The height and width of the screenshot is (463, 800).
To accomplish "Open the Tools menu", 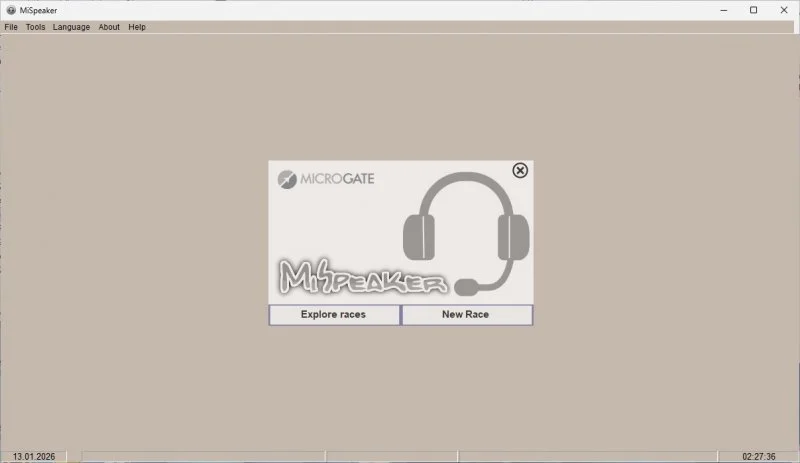I will pos(35,27).
